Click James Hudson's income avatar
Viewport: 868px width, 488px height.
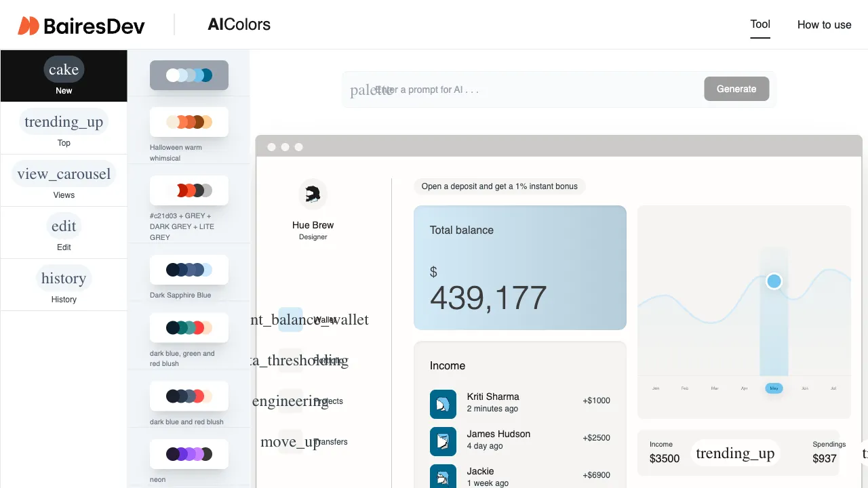(x=443, y=441)
